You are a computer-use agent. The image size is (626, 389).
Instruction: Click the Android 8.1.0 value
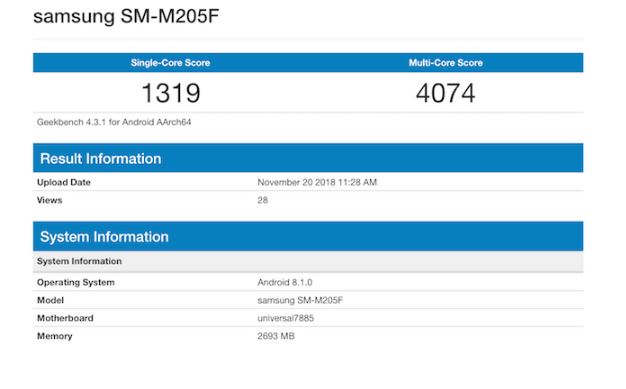(285, 282)
